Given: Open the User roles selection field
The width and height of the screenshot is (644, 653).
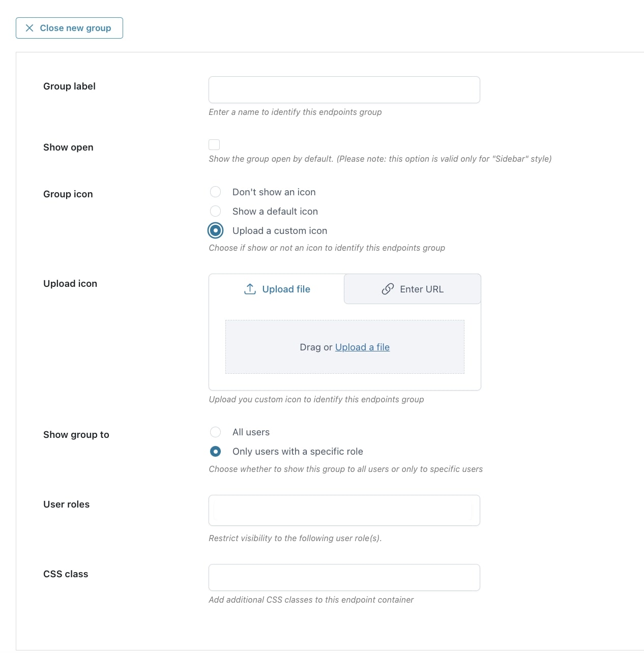Looking at the screenshot, I should click(344, 510).
